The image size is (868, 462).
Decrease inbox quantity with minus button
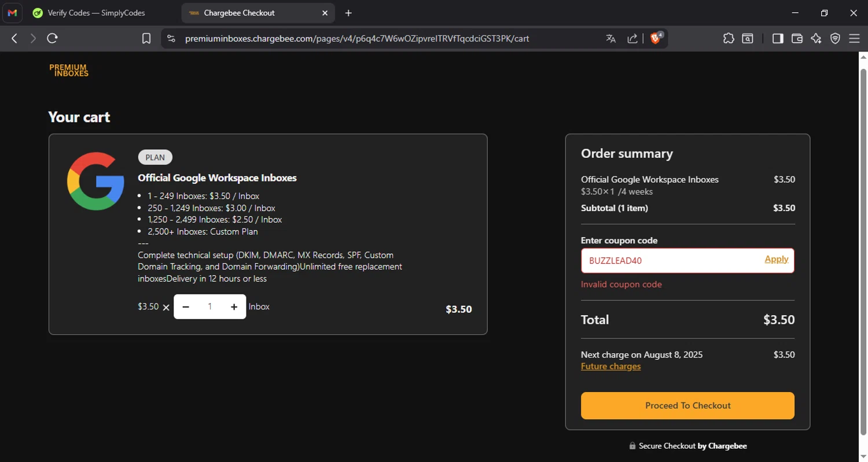186,306
